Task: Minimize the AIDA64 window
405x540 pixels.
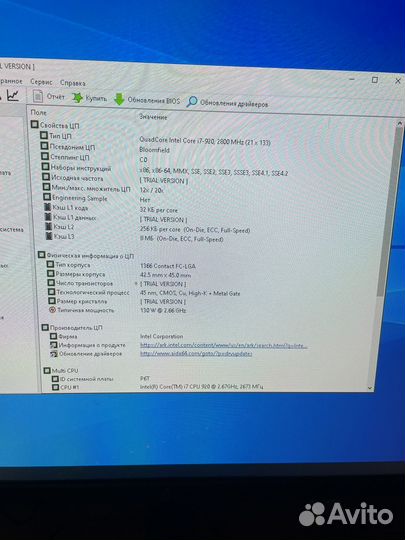Action: point(352,79)
